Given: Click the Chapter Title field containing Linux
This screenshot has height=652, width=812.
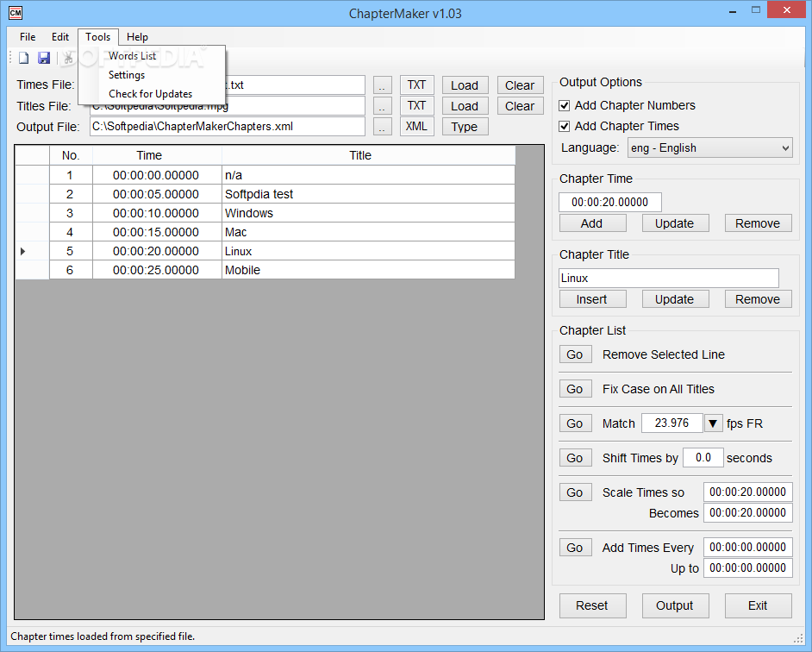Looking at the screenshot, I should click(669, 279).
